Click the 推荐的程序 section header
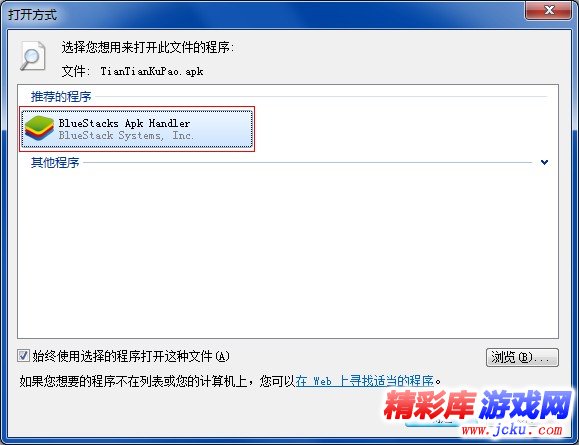The image size is (579, 445). click(61, 96)
